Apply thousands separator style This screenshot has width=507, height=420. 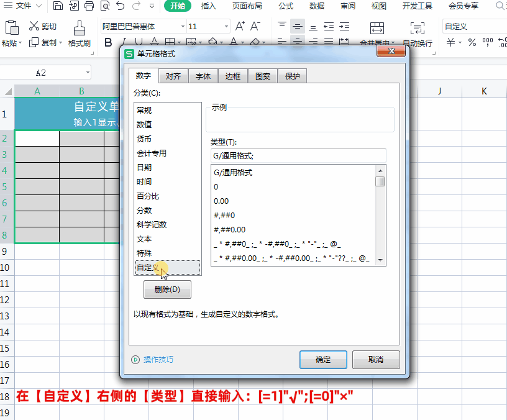point(487,42)
